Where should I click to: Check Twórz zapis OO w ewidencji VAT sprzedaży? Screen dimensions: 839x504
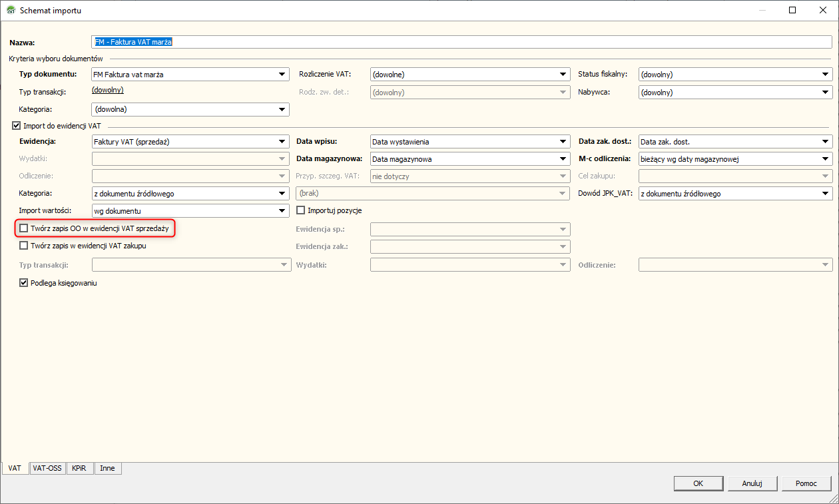pos(24,228)
